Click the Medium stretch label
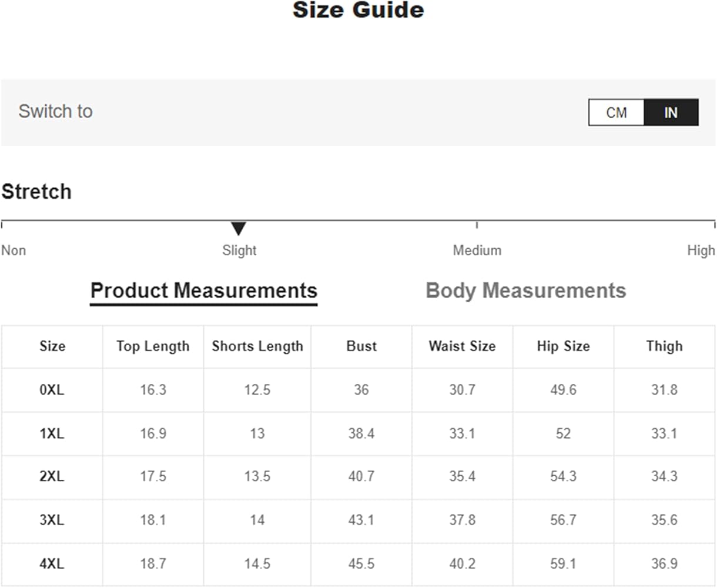 (477, 250)
